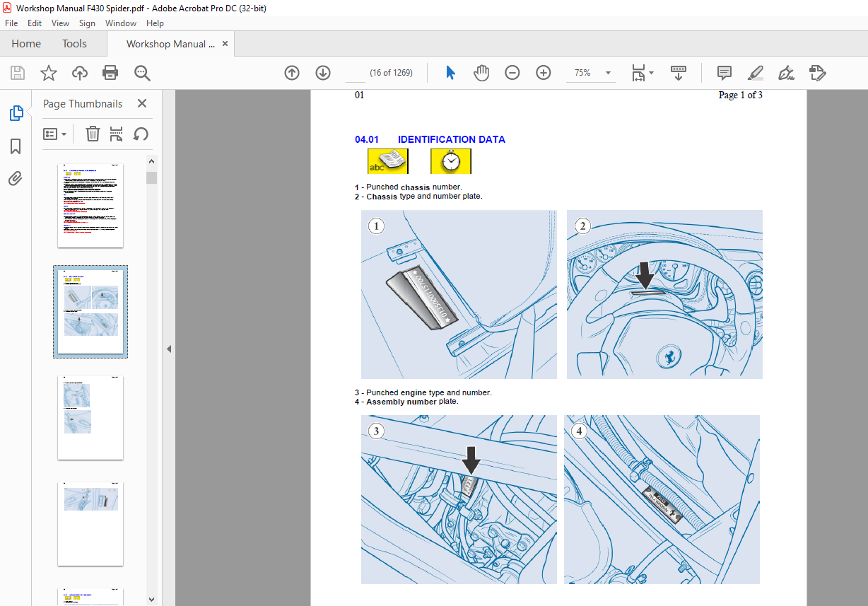Collapse the navigation pane arrow
This screenshot has width=868, height=606.
(x=169, y=349)
